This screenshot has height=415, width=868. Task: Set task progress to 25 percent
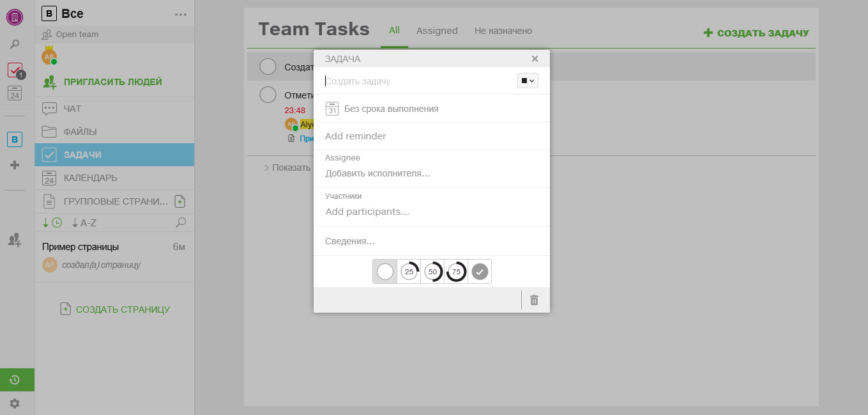[409, 272]
